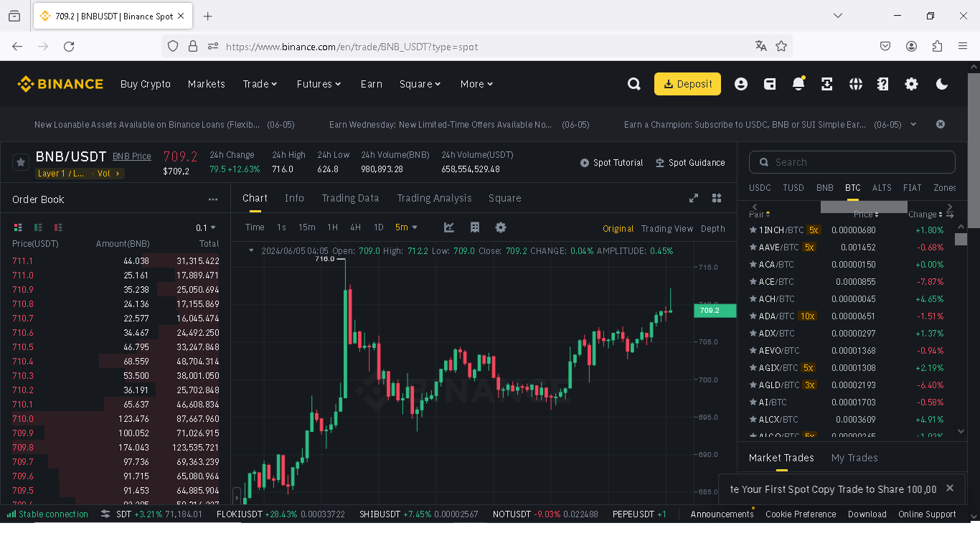Open the help center question icon
980x551 pixels.
click(x=883, y=84)
